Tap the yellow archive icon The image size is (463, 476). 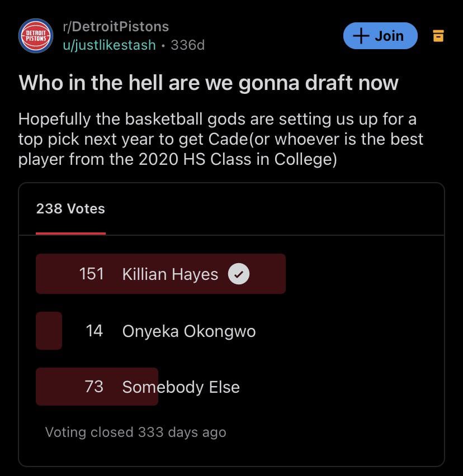[438, 36]
